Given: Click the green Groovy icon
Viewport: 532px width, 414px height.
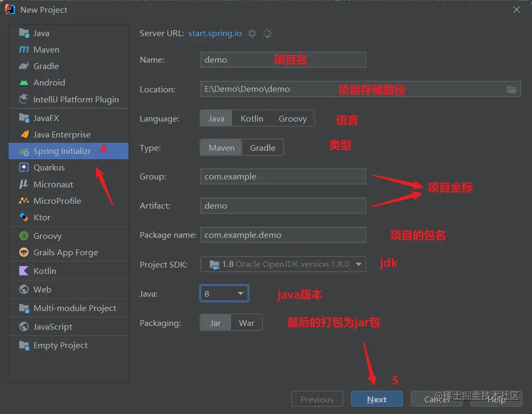Looking at the screenshot, I should click(x=24, y=236).
